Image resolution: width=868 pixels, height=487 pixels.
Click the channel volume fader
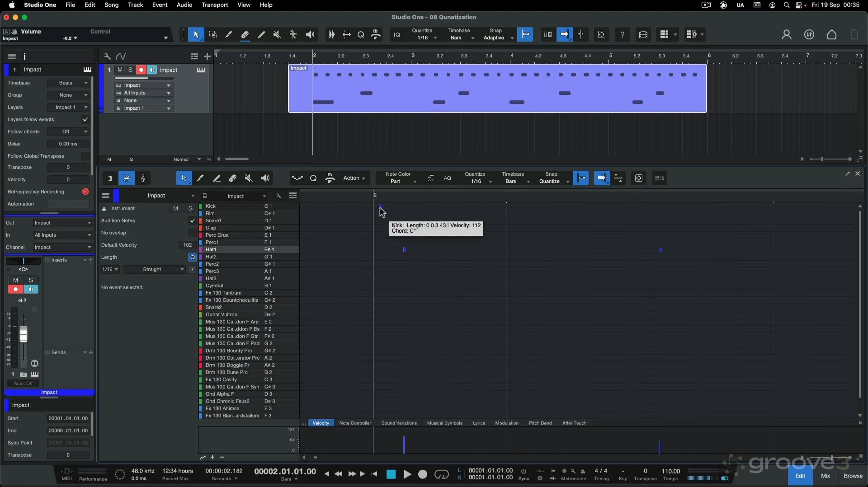24,335
